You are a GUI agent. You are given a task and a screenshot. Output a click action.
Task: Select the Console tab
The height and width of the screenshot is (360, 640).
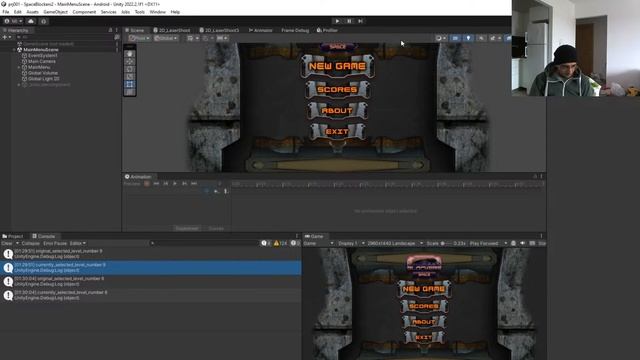pos(44,236)
